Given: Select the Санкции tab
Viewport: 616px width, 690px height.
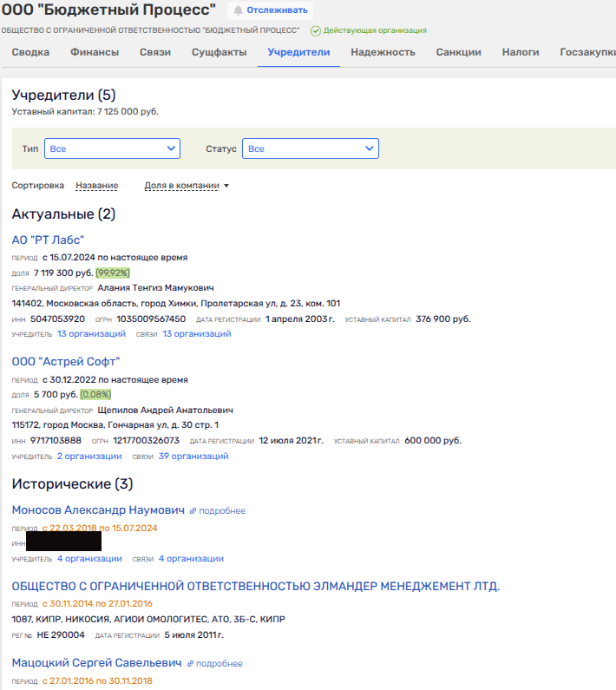Looking at the screenshot, I should [x=459, y=52].
